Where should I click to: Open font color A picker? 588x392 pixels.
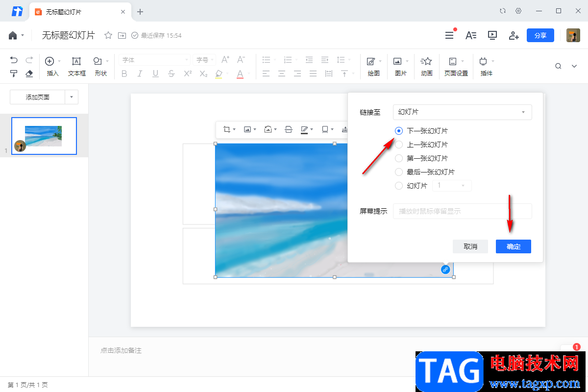(241, 73)
